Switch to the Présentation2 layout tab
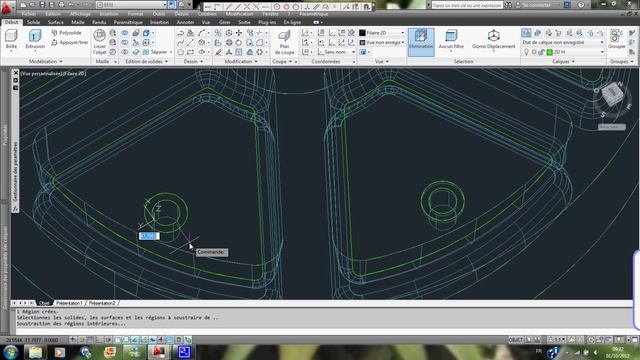 coord(102,303)
